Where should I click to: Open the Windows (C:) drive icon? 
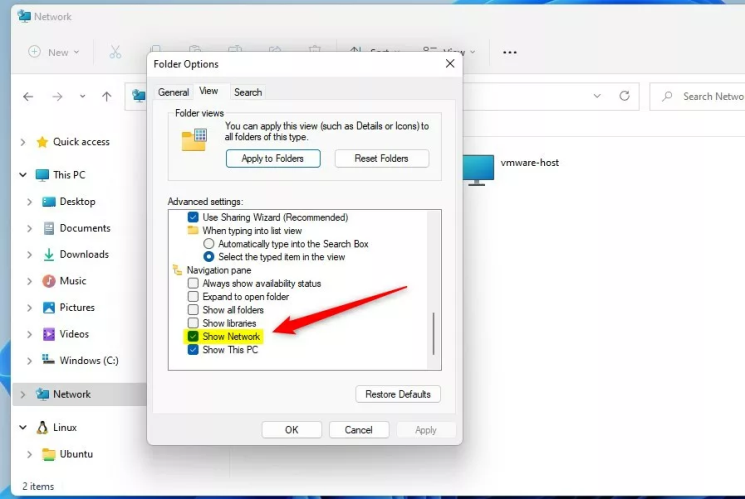[x=48, y=359]
